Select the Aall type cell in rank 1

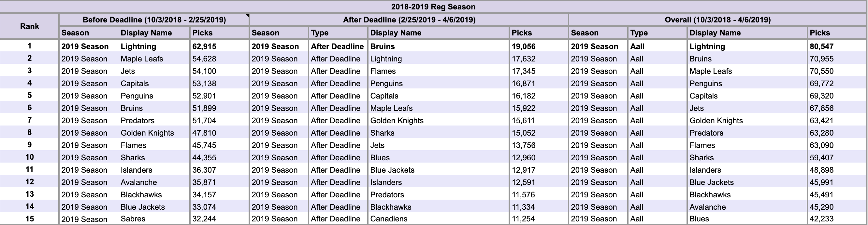pos(658,46)
